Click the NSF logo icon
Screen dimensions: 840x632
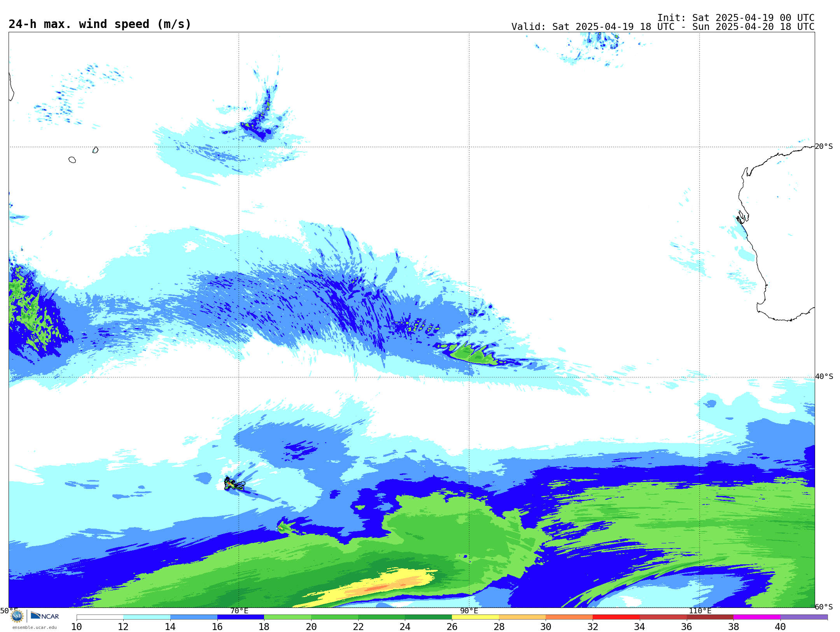pos(17,616)
